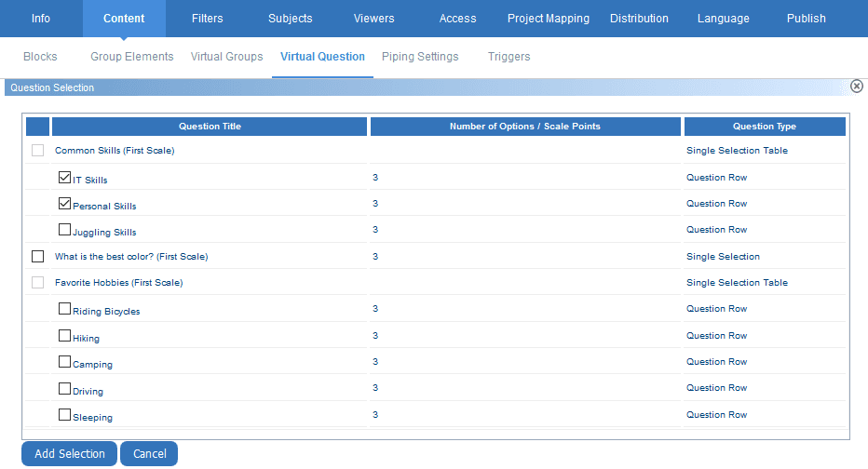The height and width of the screenshot is (469, 868).
Task: Click 'Question Row' in the Sleeping row
Action: [x=717, y=415]
